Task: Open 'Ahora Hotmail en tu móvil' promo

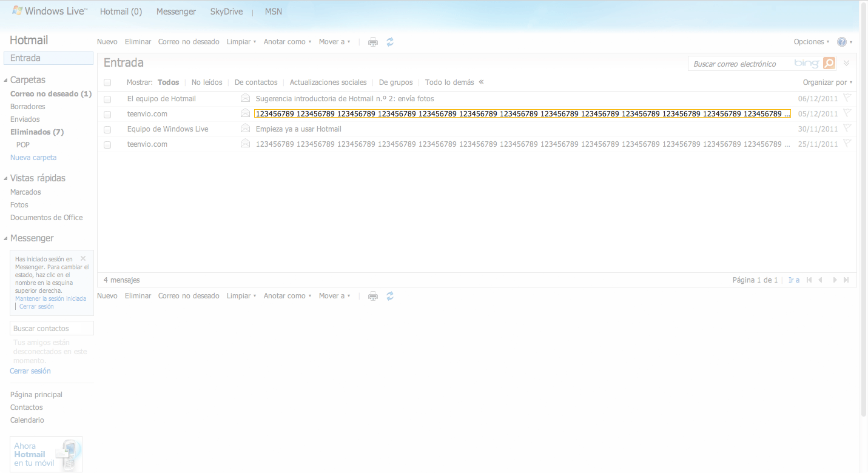Action: click(46, 454)
